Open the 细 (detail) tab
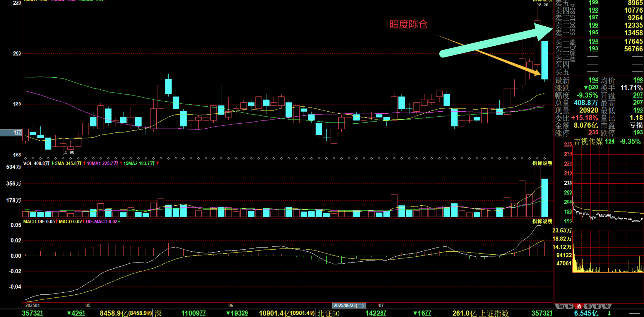This screenshot has width=644, height=317. coord(560,306)
